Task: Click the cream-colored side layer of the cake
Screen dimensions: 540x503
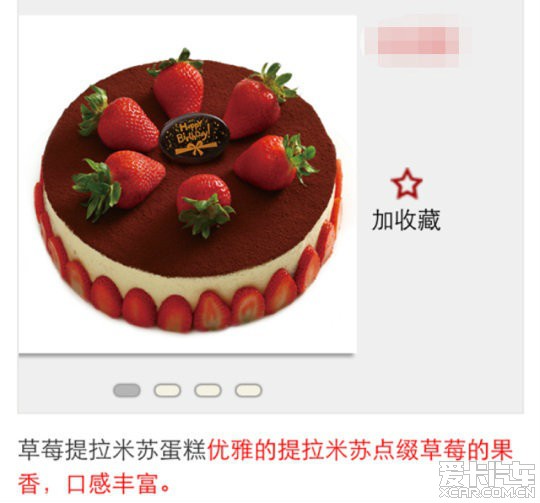Action: [x=186, y=283]
